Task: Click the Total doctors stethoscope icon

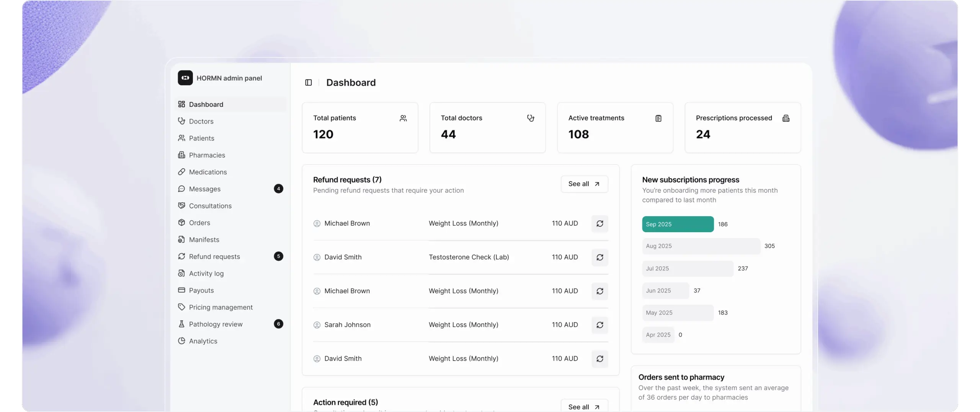Action: [530, 118]
